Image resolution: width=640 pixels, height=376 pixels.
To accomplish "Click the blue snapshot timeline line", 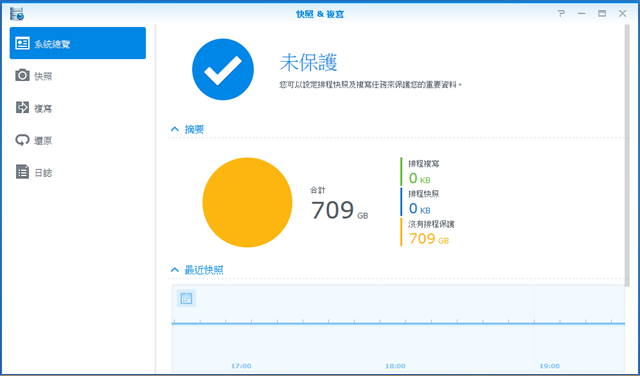I will (398, 323).
